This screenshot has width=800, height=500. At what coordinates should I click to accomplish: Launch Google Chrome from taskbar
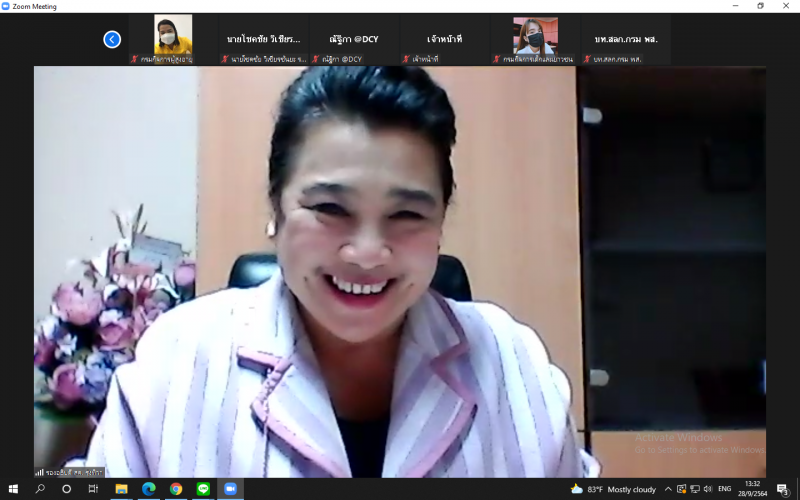pos(176,489)
